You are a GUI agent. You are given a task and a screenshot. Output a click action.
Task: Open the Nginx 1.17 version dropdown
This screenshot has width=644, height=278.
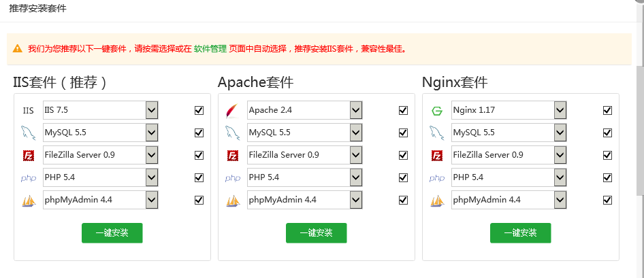(509, 110)
